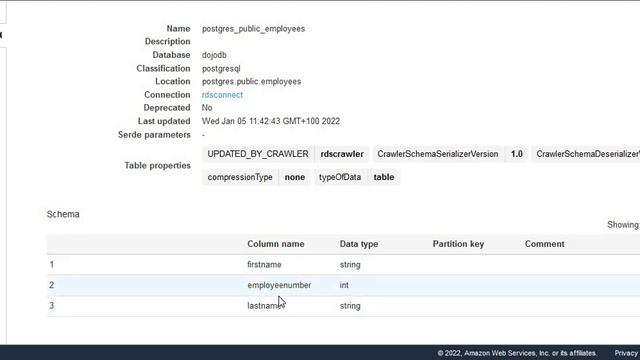Click the int type for employeenumber
Screen dimensions: 640x360
point(344,285)
